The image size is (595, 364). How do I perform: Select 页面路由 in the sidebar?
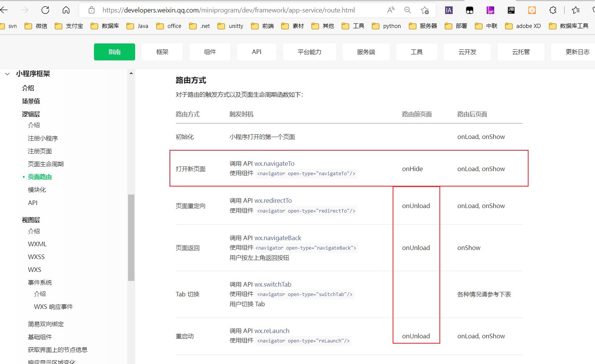point(40,177)
